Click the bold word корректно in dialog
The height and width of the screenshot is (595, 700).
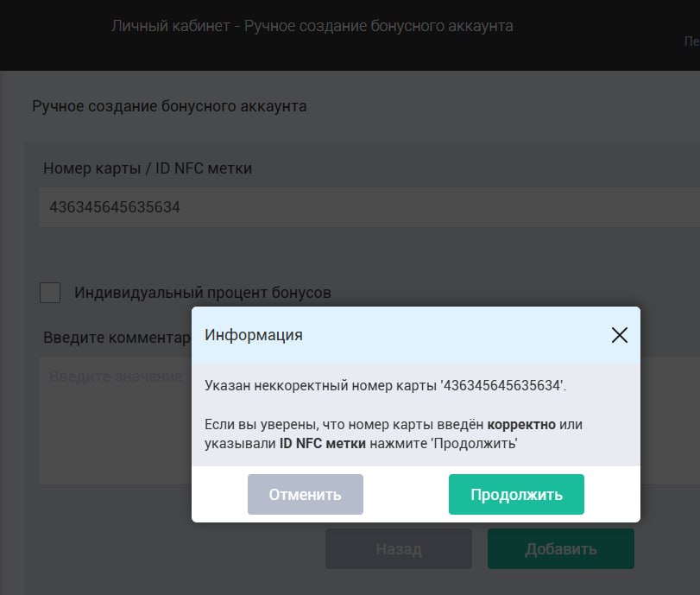pos(521,424)
